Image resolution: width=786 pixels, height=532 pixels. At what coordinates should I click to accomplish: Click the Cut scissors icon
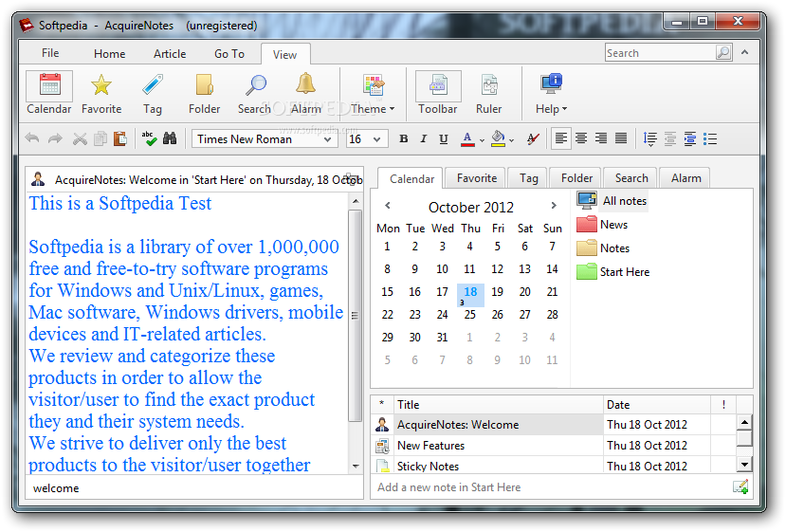[x=80, y=138]
